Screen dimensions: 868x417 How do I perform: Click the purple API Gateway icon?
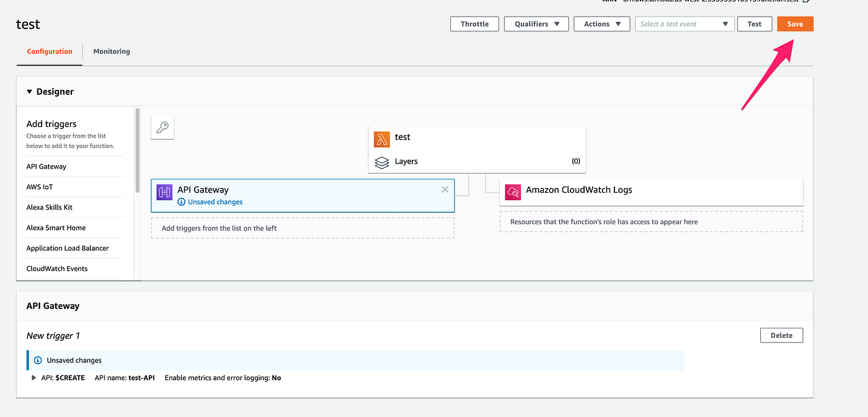tap(164, 192)
